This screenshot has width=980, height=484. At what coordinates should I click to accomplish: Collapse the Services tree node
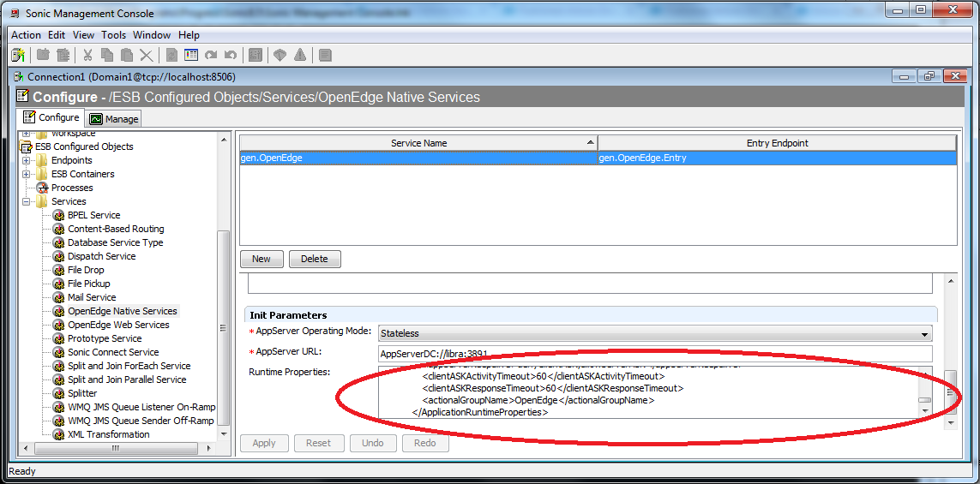(27, 201)
